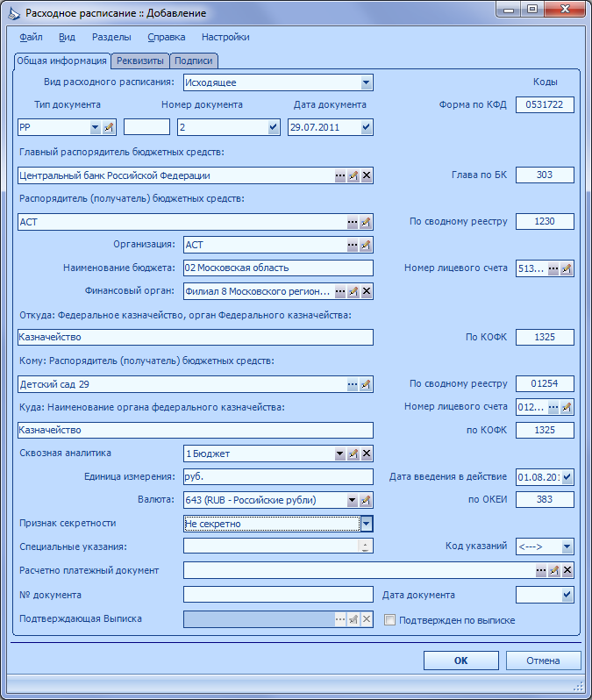Viewport: 592px width, 700px height.
Task: Expand Признак секретности dropdown
Action: coord(366,523)
